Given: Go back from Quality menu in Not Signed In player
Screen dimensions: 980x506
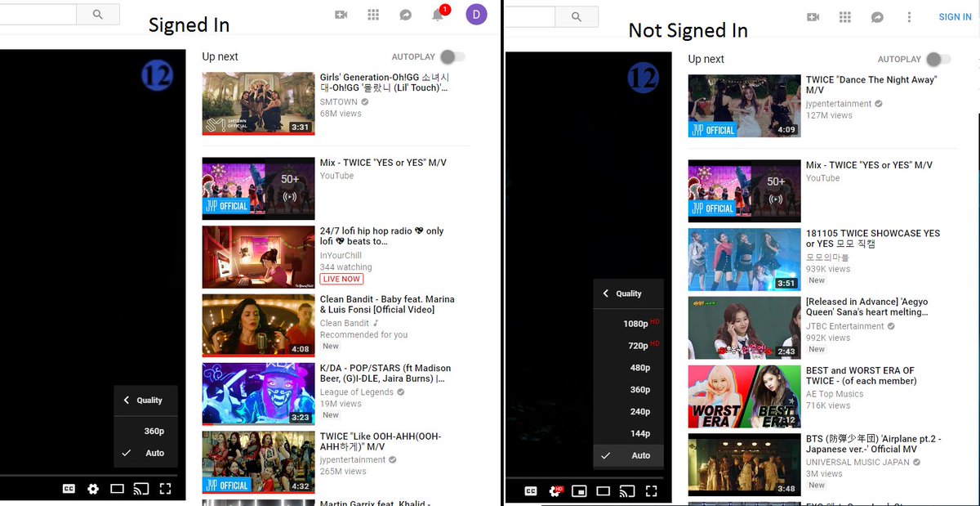Looking at the screenshot, I should [606, 293].
